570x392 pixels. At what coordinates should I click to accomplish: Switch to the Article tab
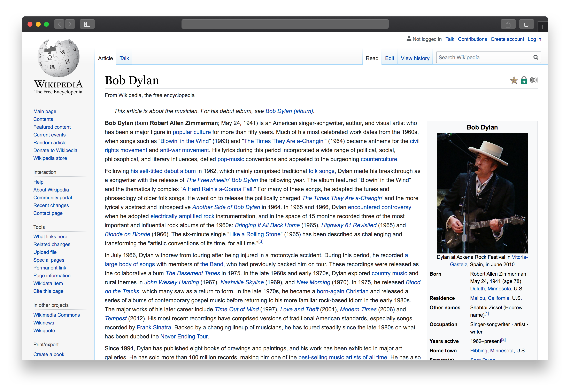pyautogui.click(x=105, y=58)
